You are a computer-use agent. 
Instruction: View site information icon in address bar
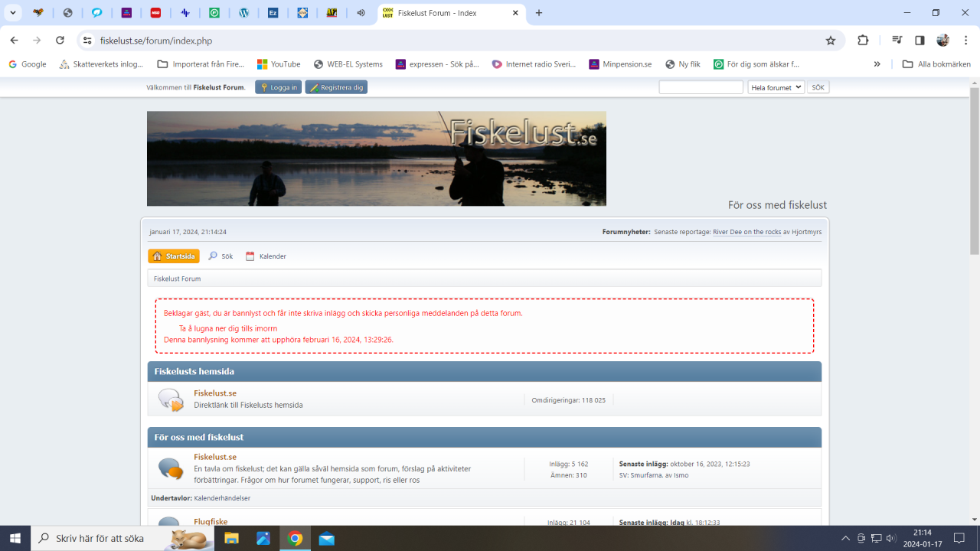pos(87,41)
